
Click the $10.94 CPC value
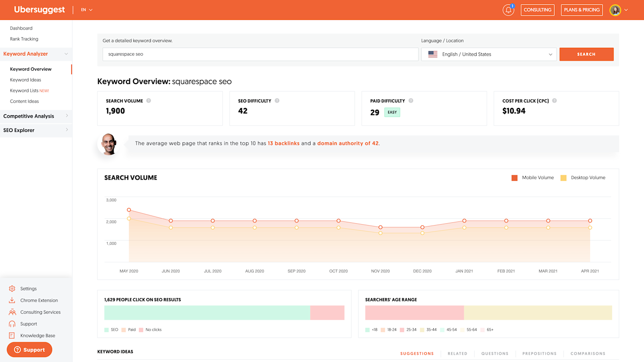514,111
